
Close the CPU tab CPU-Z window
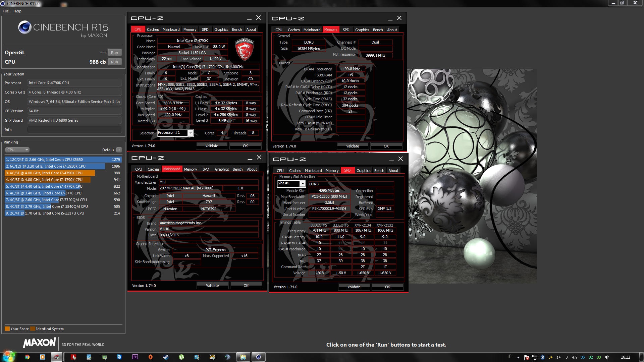click(x=258, y=18)
